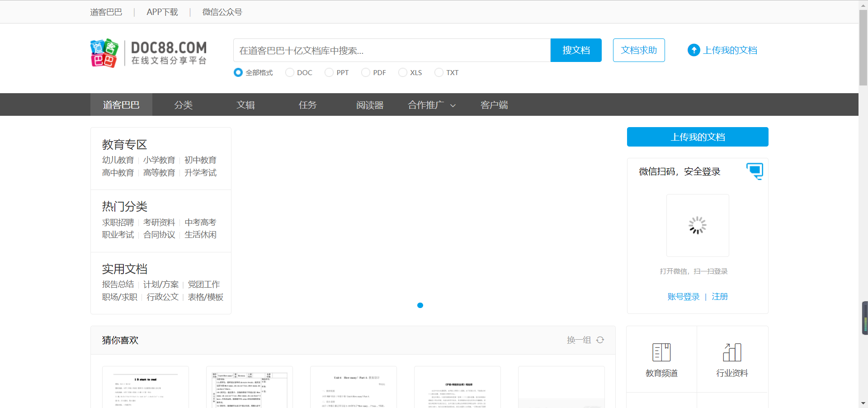Open the 职业考试 category link

tap(118, 235)
